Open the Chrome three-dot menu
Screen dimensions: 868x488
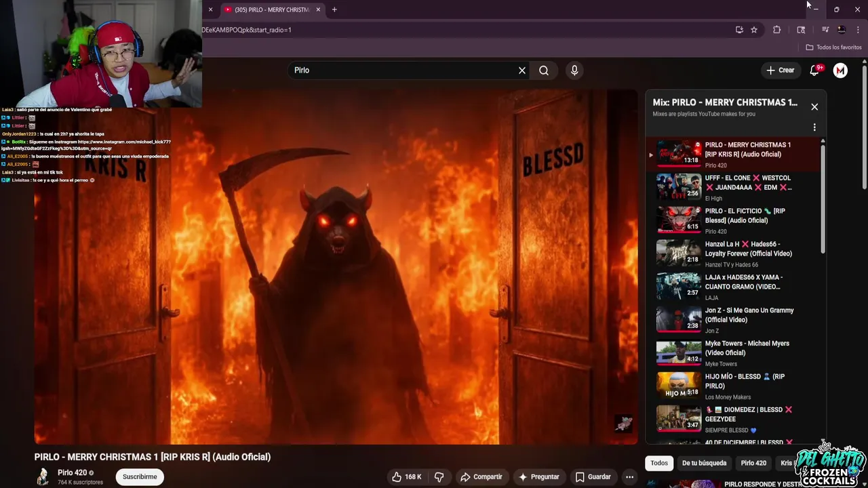(858, 30)
